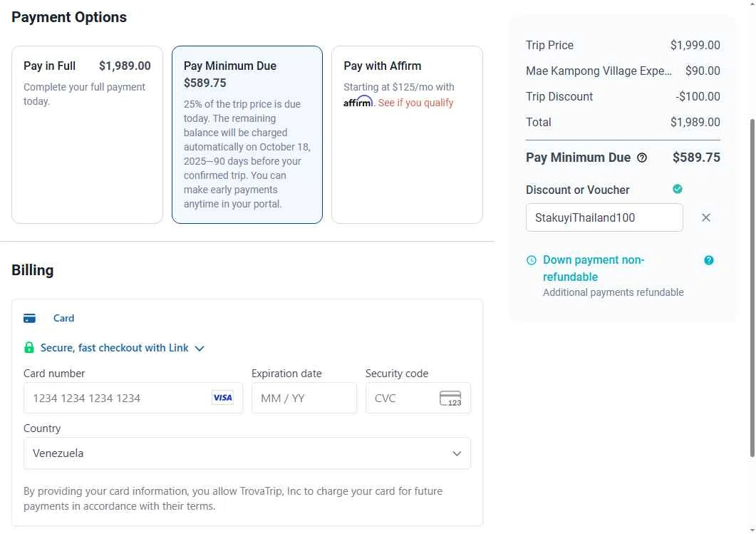The height and width of the screenshot is (534, 756).
Task: Click the $589.75 amount in summary panel
Action: click(x=696, y=158)
